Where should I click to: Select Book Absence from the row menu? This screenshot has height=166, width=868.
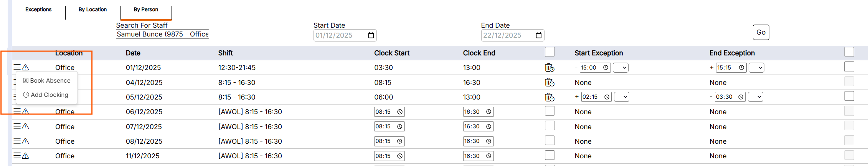[47, 81]
